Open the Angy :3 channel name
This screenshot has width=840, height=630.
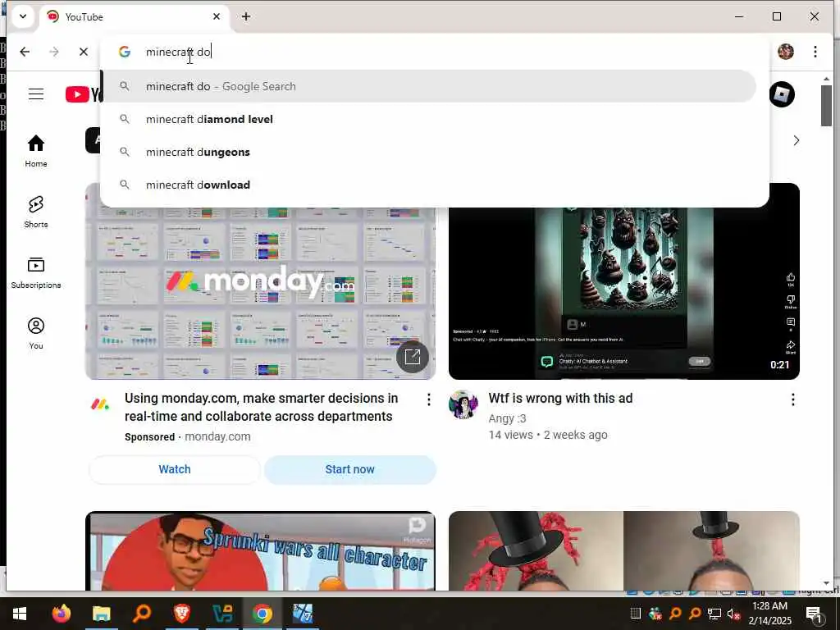(507, 418)
